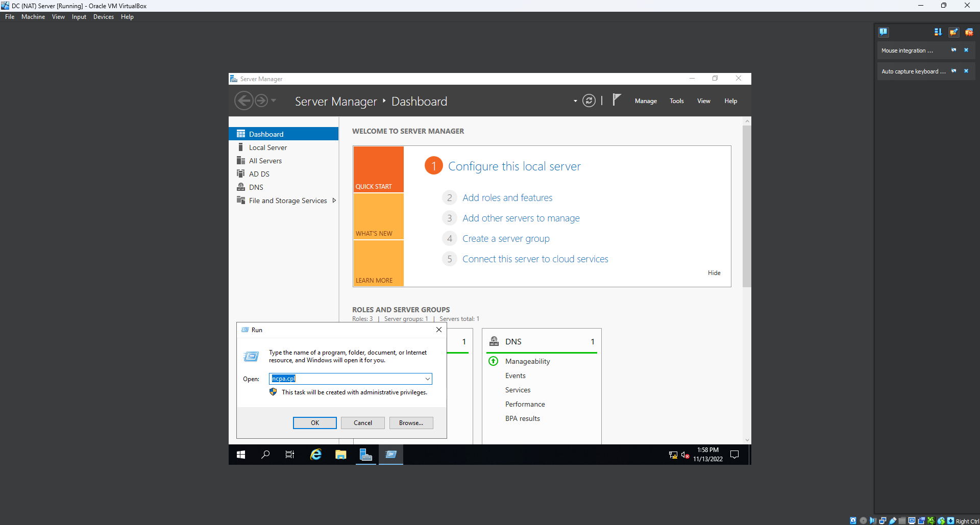Close the Run dialog
This screenshot has width=980, height=525.
(439, 330)
